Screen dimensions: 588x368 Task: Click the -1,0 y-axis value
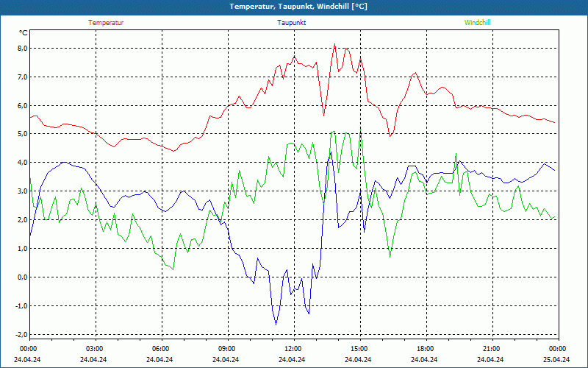(21, 305)
